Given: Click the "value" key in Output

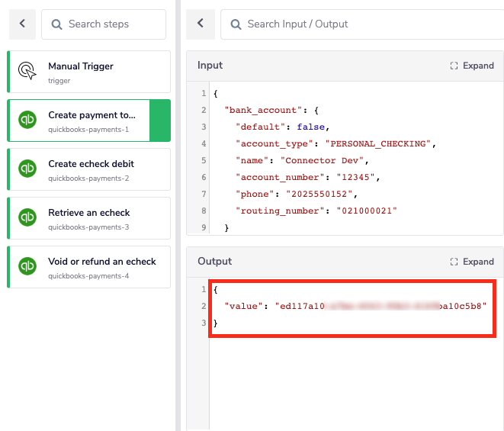Looking at the screenshot, I should point(244,306).
